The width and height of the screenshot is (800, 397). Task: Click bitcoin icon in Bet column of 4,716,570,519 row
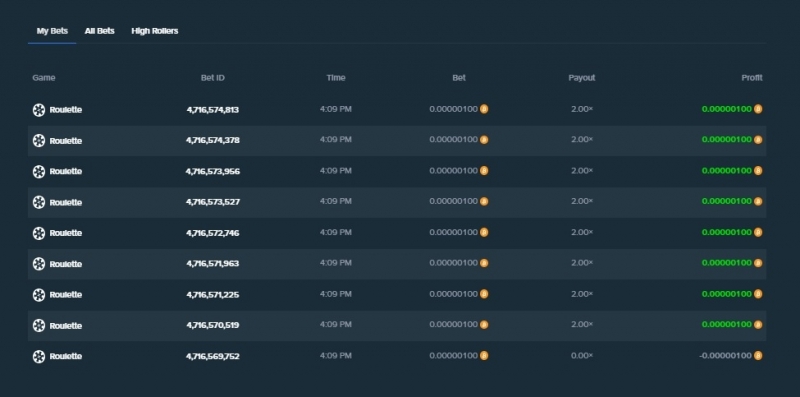pos(484,325)
